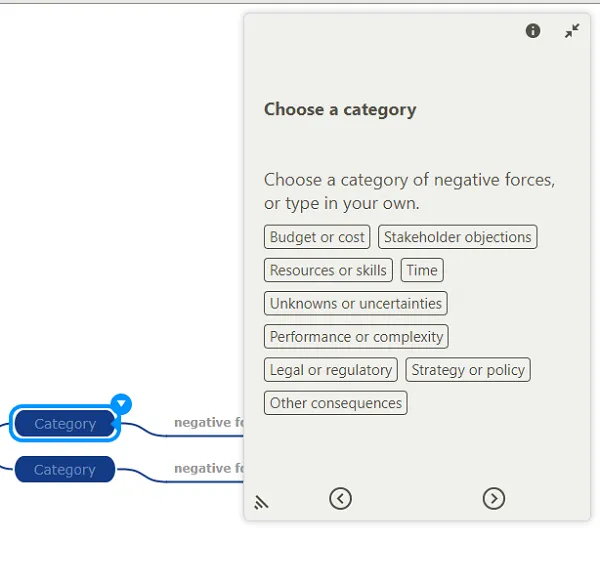Go to next step arrow
Image resolution: width=600 pixels, height=582 pixels.
[494, 498]
